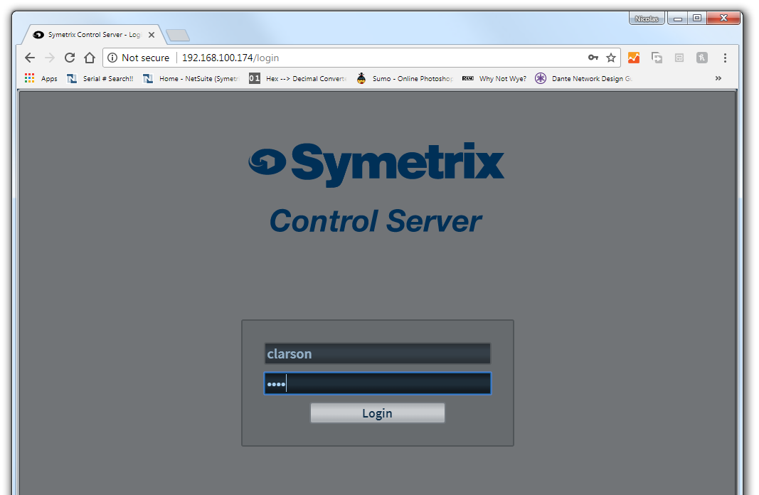
Task: Click the orange analytics extension icon
Action: (634, 58)
